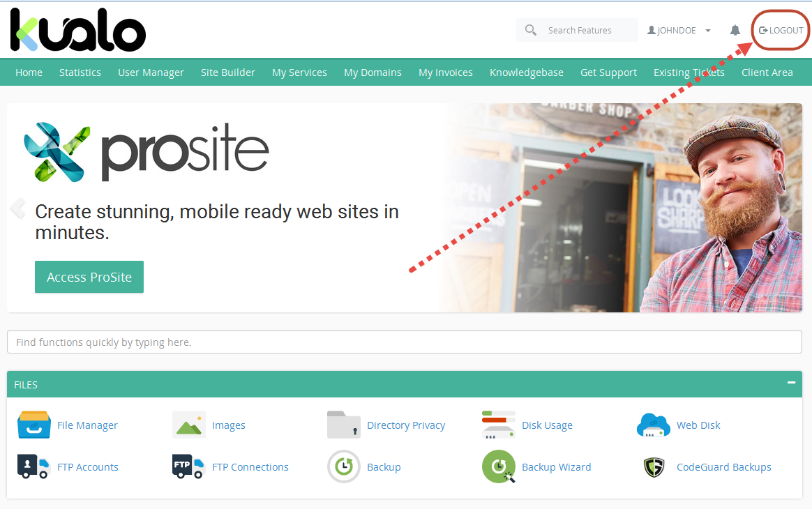
Task: Focus the Search Features field
Action: click(x=577, y=30)
